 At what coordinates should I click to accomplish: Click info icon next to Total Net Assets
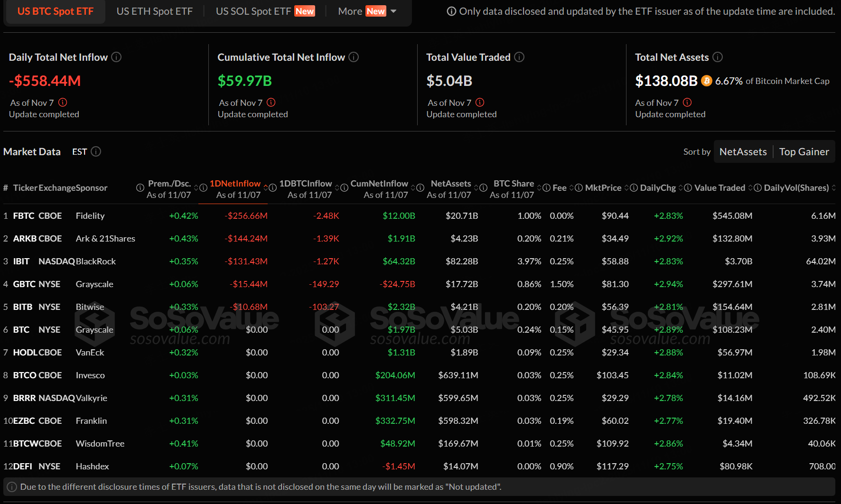(x=718, y=57)
